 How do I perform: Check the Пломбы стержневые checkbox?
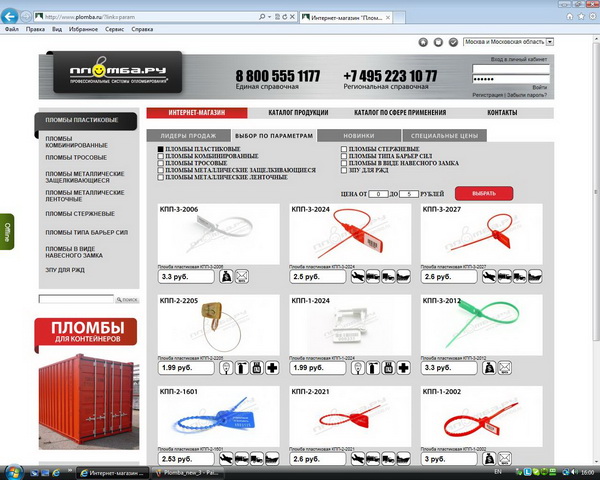(x=344, y=149)
